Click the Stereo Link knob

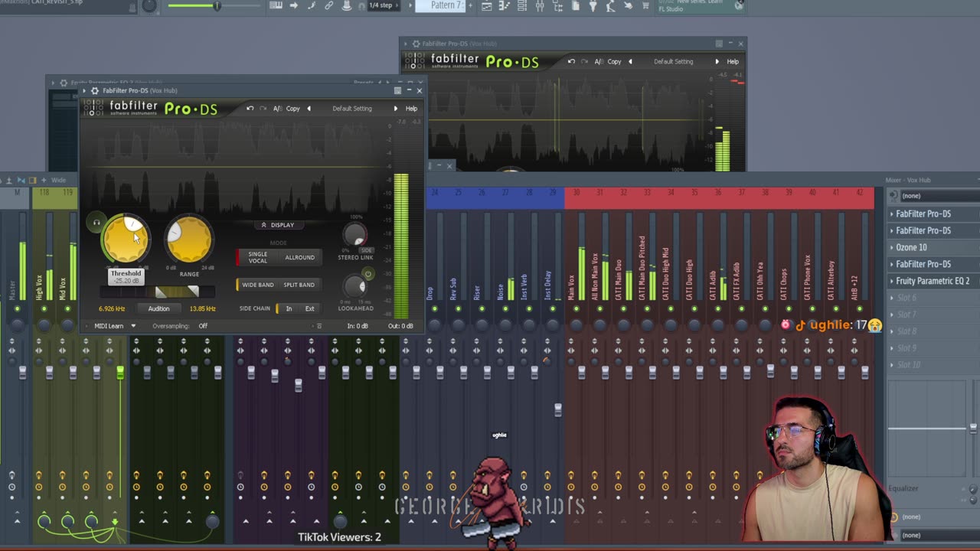click(354, 234)
